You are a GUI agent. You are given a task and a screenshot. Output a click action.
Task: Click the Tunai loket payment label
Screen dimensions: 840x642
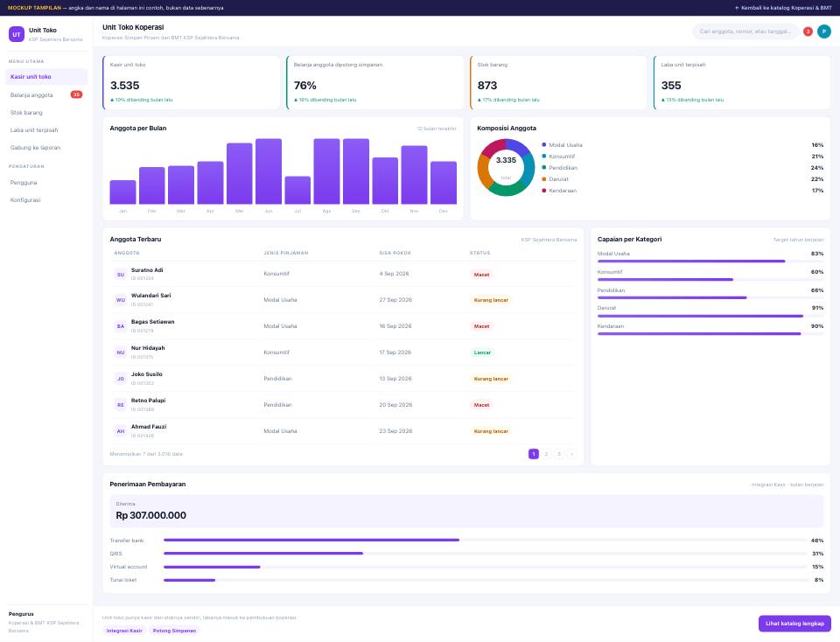(123, 580)
